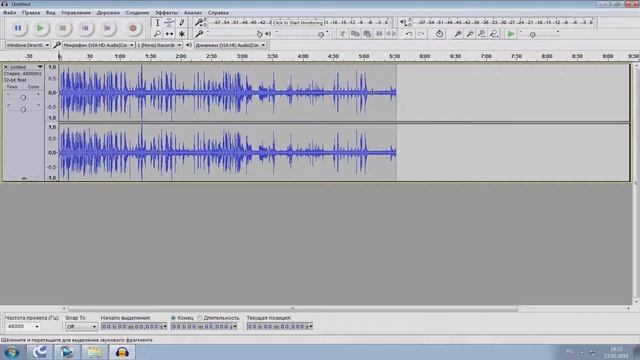Click the playback meter speaker icon
The height and width of the screenshot is (360, 640).
pos(403,22)
